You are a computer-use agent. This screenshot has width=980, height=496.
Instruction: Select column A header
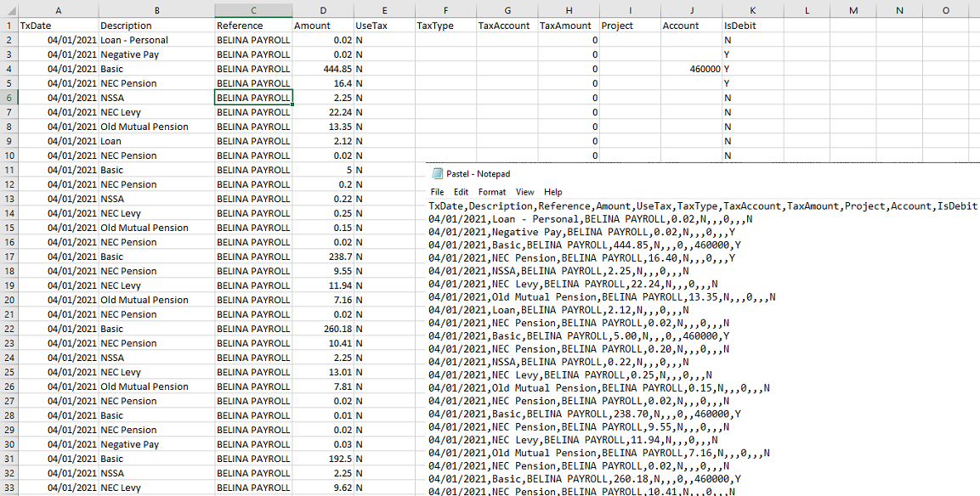59,11
